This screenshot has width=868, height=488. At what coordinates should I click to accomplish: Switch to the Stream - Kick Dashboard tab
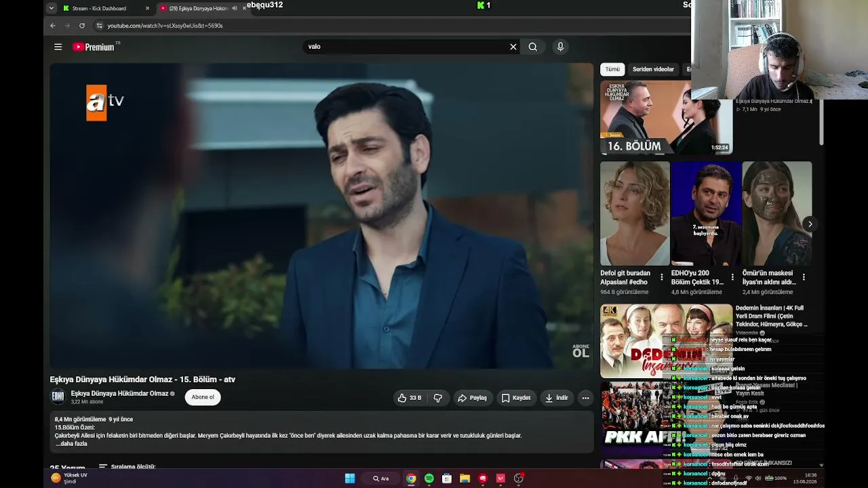click(x=100, y=8)
